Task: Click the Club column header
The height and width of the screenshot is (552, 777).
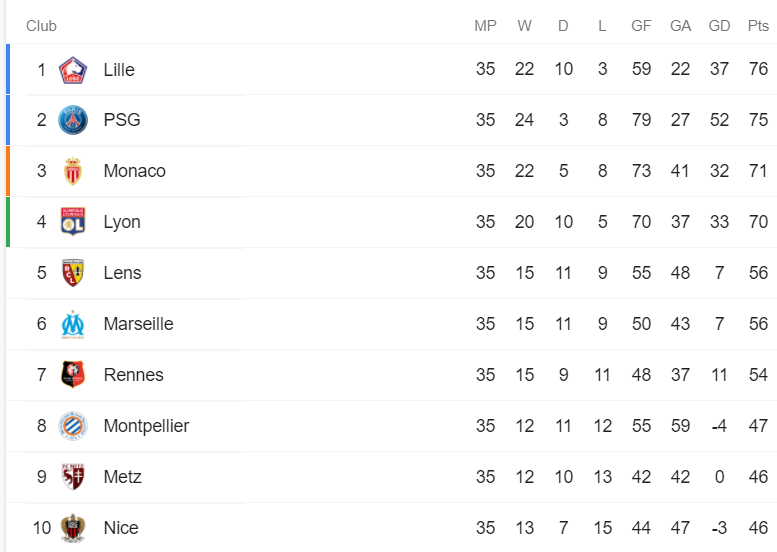Action: pyautogui.click(x=41, y=26)
